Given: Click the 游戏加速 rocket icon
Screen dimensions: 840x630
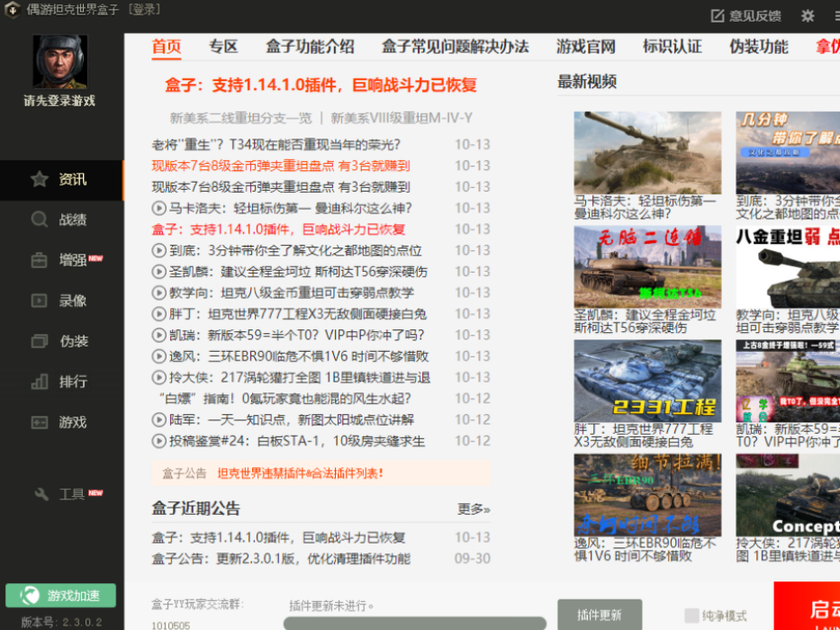Looking at the screenshot, I should pyautogui.click(x=30, y=595).
